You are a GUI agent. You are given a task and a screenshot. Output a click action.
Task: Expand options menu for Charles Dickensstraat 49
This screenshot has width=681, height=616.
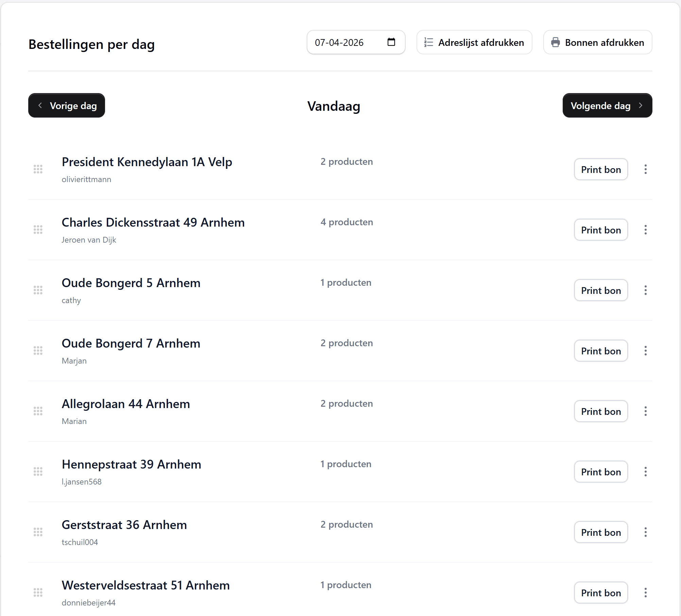click(x=645, y=230)
